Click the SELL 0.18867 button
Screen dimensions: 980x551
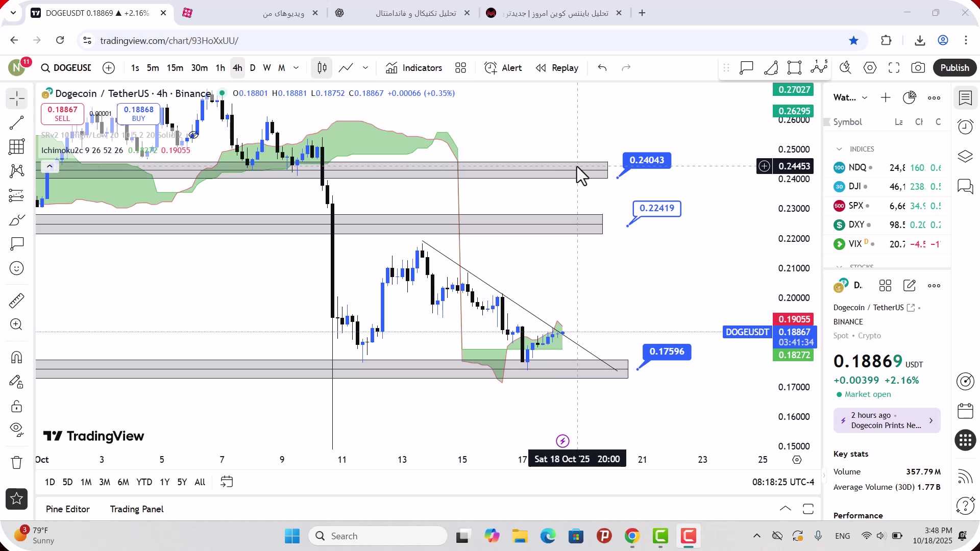pos(62,114)
